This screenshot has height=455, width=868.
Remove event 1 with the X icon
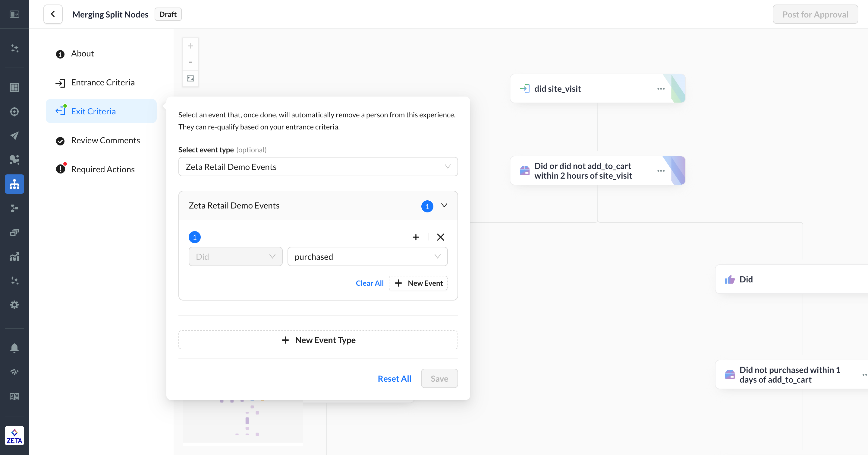[x=440, y=237]
